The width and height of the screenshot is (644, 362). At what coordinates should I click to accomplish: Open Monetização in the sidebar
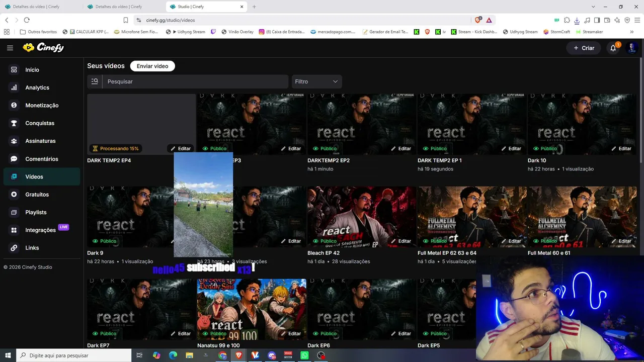coord(42,106)
